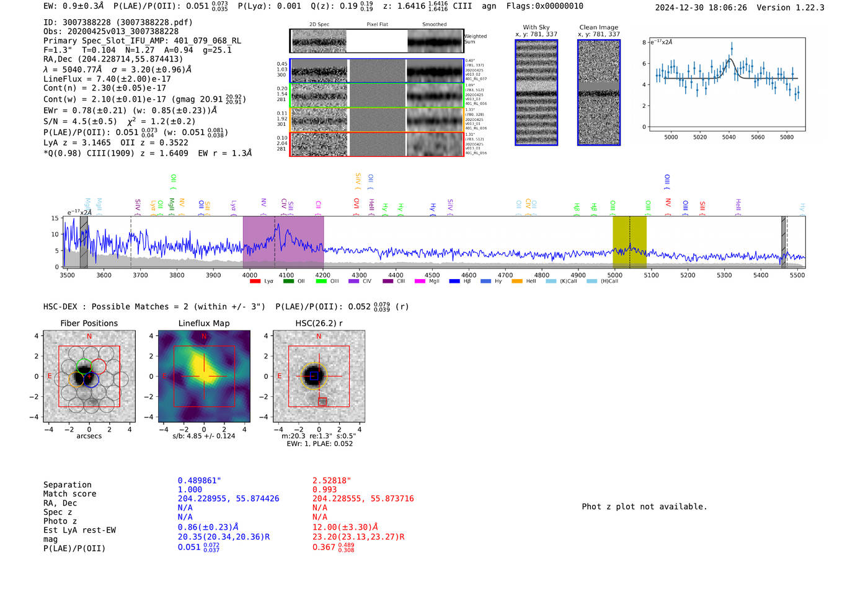Click the HSC-DEX Possible Matches = 2 heading
Screen dimensions: 868x591
pos(154,306)
